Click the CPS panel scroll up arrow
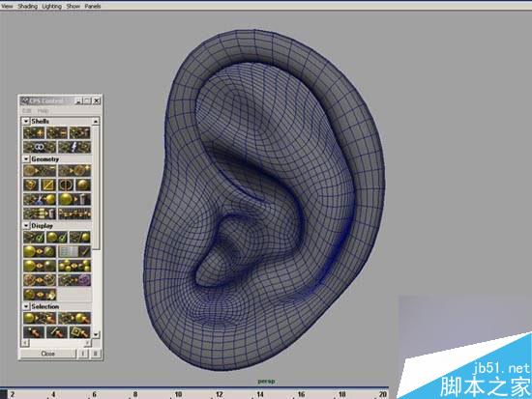The width and height of the screenshot is (532, 399). click(x=96, y=122)
